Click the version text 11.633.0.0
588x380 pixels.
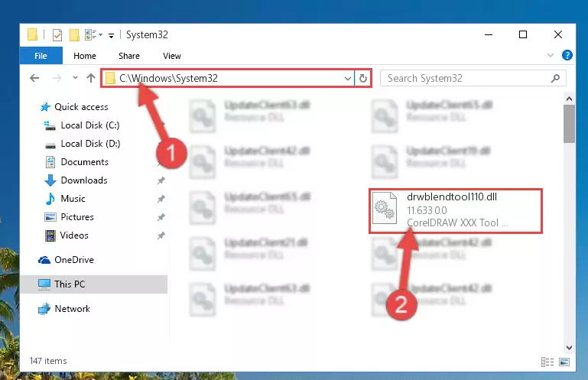427,210
